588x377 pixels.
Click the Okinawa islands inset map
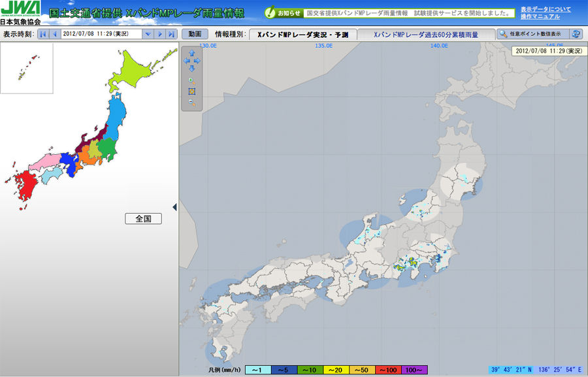click(27, 68)
